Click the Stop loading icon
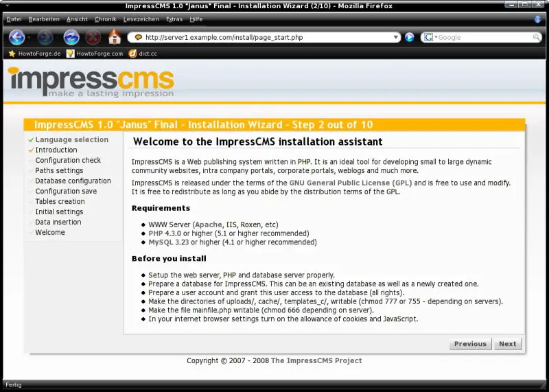Viewport: 549px width, 392px height. (93, 37)
